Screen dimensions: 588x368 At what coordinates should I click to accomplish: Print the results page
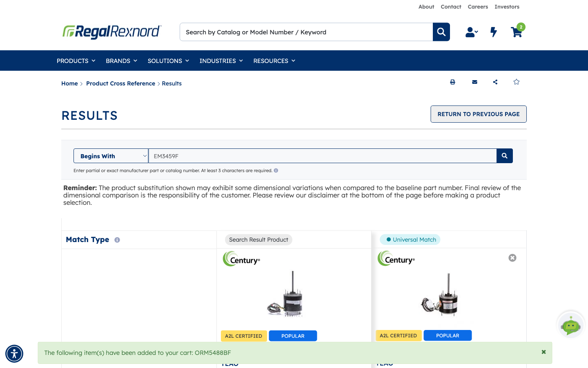[452, 82]
